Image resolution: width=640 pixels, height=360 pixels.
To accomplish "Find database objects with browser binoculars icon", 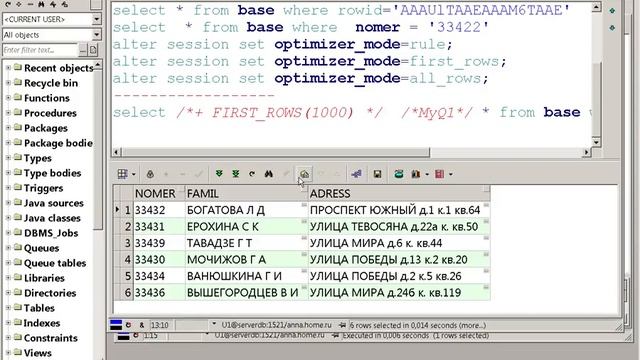I will tap(42, 4).
